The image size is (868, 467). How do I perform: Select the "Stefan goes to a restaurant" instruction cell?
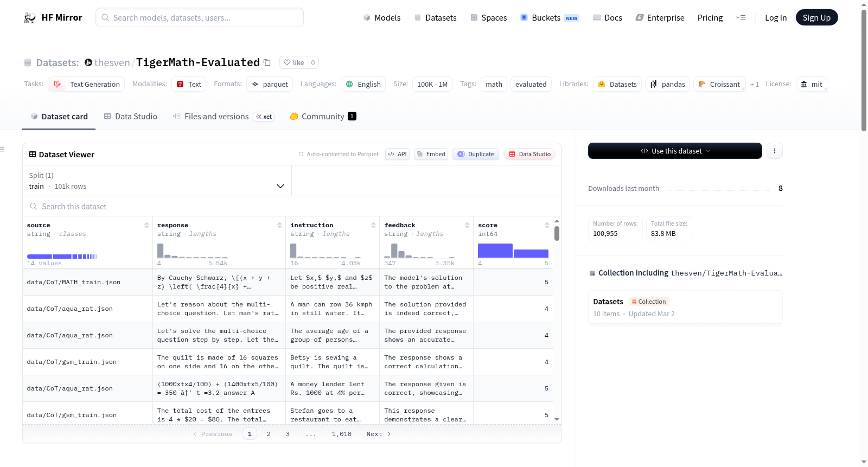click(x=333, y=415)
